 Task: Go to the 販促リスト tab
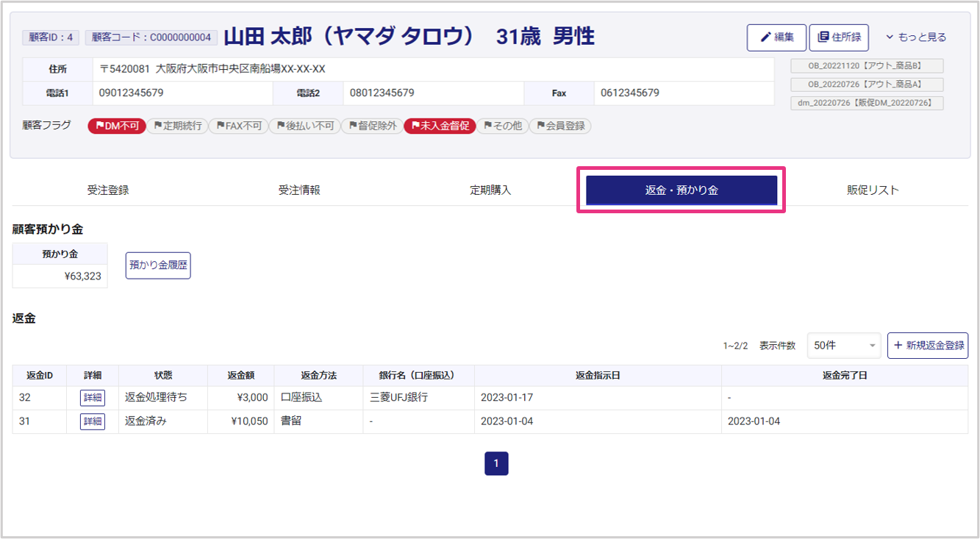pos(873,190)
